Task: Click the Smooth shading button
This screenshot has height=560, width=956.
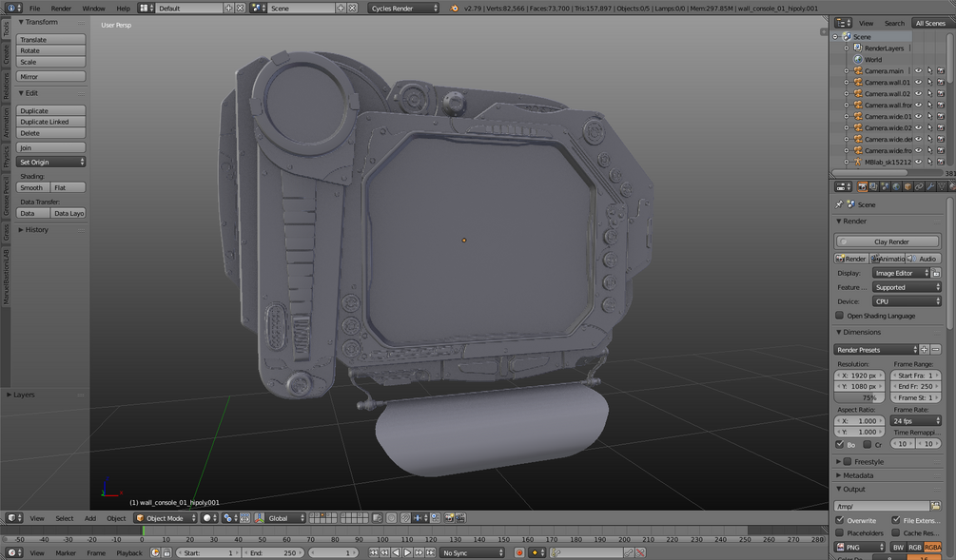Action: pyautogui.click(x=33, y=187)
